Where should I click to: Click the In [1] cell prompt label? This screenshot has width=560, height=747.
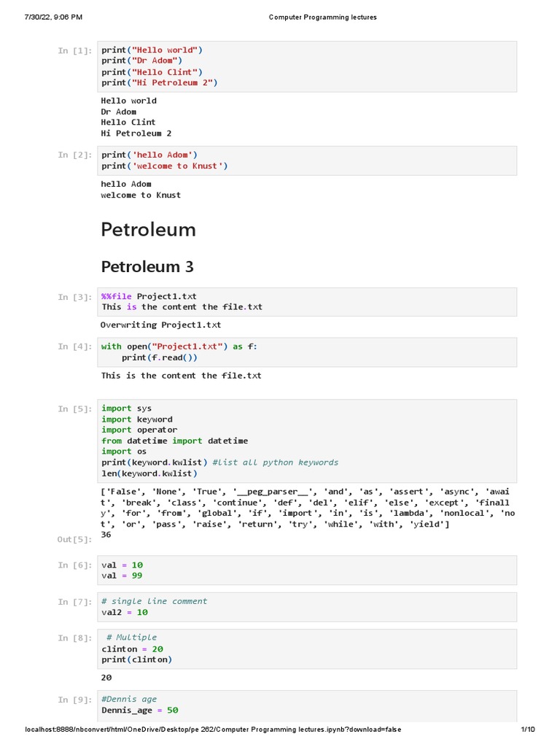pos(75,50)
